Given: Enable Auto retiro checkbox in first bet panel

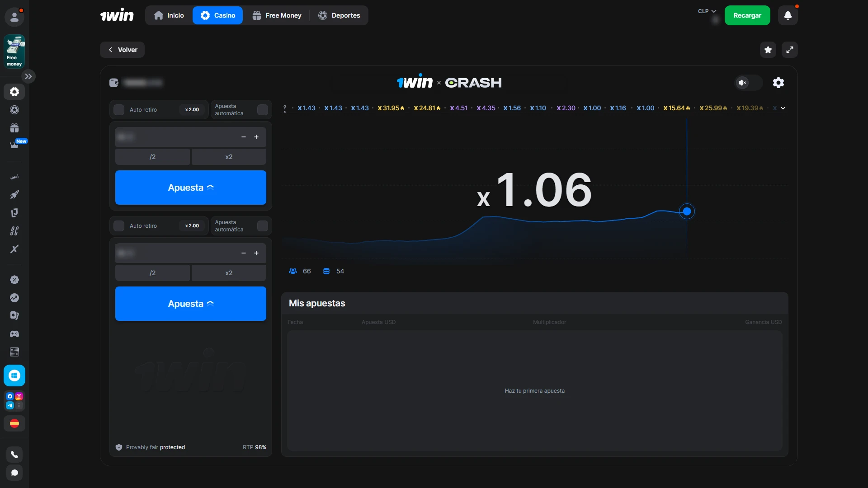Looking at the screenshot, I should click(x=119, y=110).
